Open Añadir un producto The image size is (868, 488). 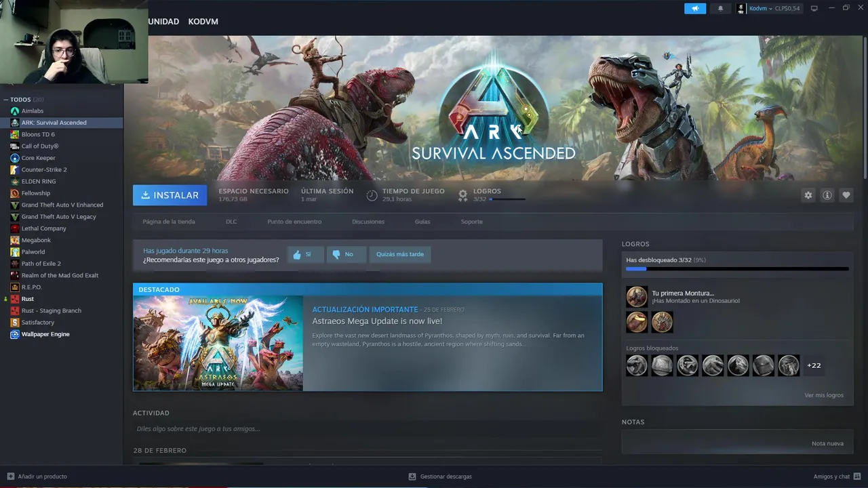(x=37, y=476)
